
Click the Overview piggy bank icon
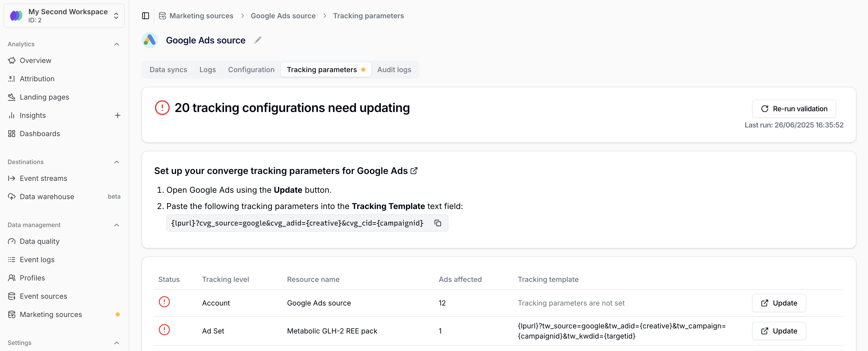click(12, 60)
